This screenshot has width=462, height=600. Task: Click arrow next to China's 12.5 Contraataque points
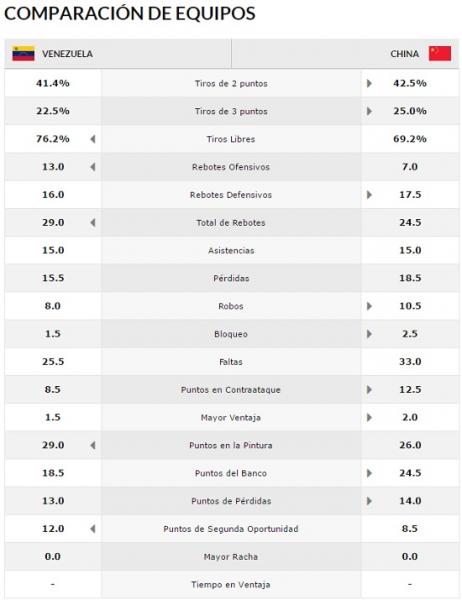point(369,390)
